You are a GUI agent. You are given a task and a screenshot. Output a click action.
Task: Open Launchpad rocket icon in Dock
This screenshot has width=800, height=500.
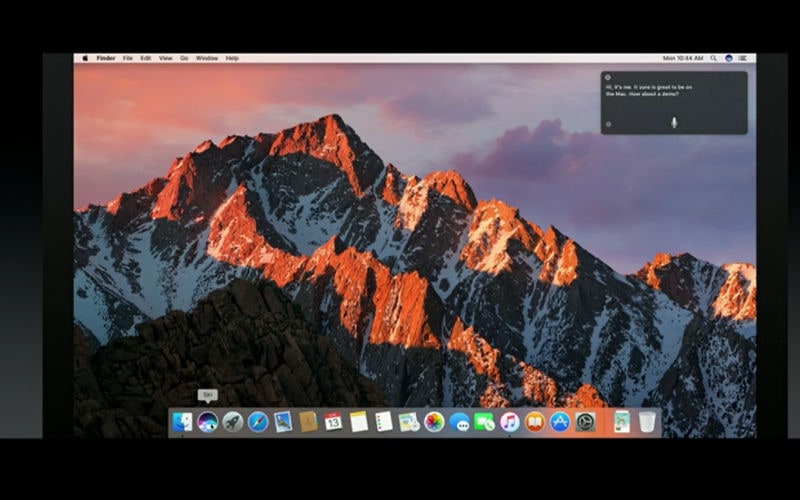pos(233,422)
